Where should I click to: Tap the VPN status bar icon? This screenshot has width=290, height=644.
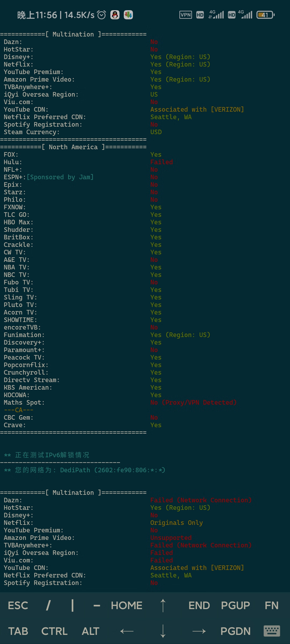pyautogui.click(x=186, y=15)
